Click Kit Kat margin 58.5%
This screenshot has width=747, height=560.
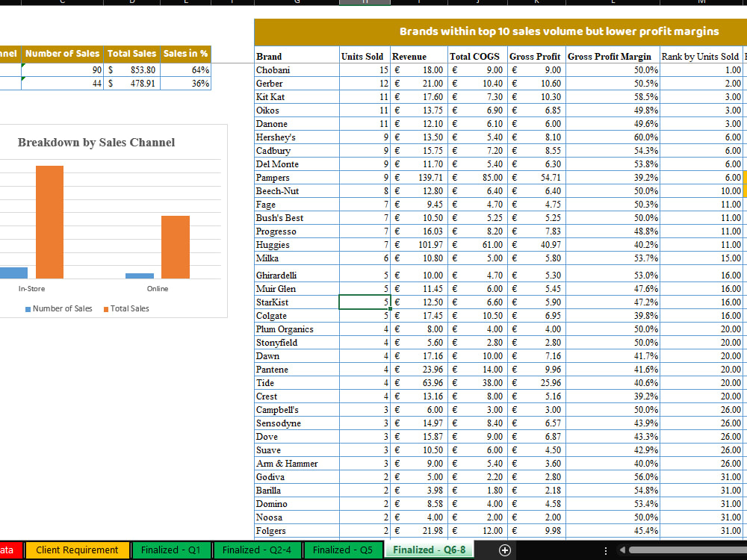point(613,96)
